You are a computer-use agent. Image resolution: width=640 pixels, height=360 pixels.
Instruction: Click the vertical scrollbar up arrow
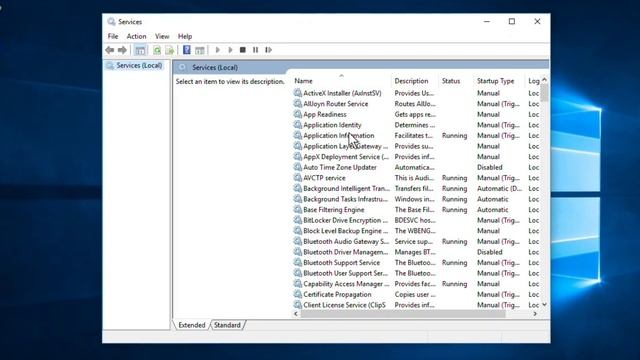[x=544, y=80]
